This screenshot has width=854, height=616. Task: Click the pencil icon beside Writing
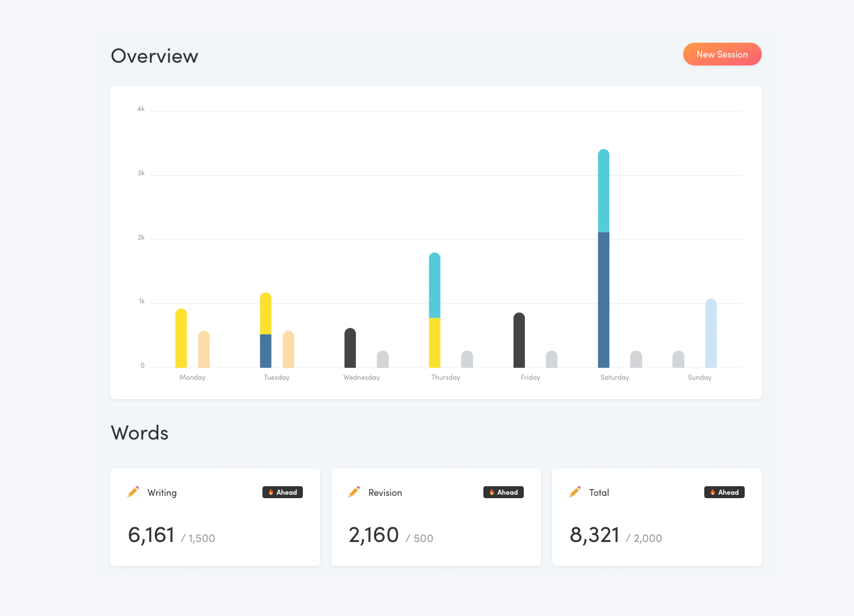(x=133, y=492)
